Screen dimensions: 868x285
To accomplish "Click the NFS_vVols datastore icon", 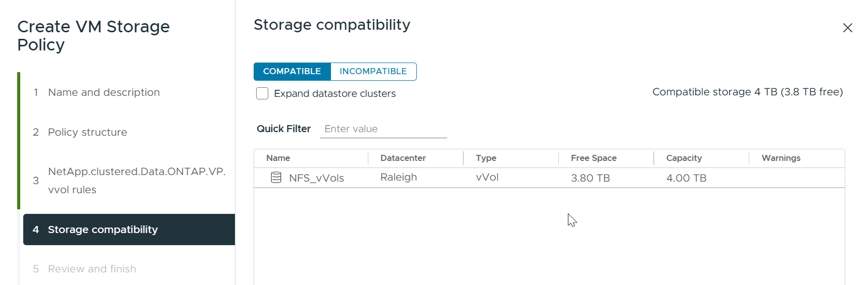I will point(276,178).
